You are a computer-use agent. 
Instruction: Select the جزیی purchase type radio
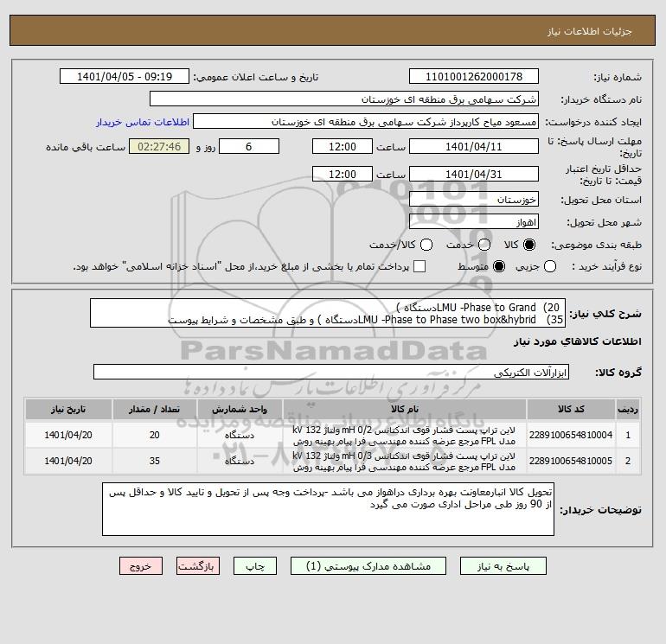(550, 266)
